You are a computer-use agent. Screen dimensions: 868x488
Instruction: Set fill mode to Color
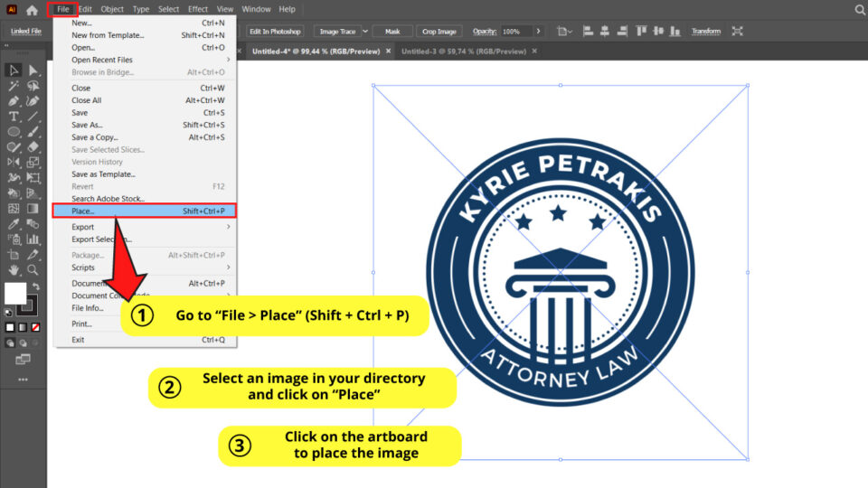(x=10, y=327)
